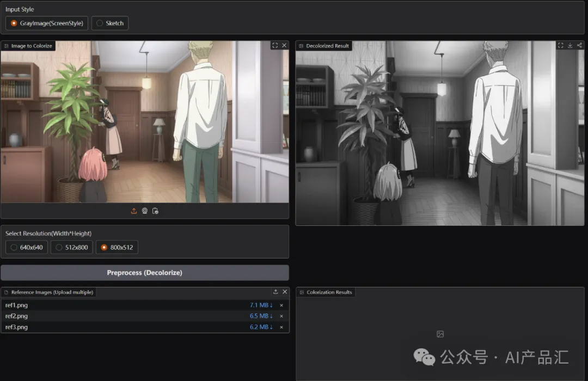Select the ref1.png file name

[16, 305]
